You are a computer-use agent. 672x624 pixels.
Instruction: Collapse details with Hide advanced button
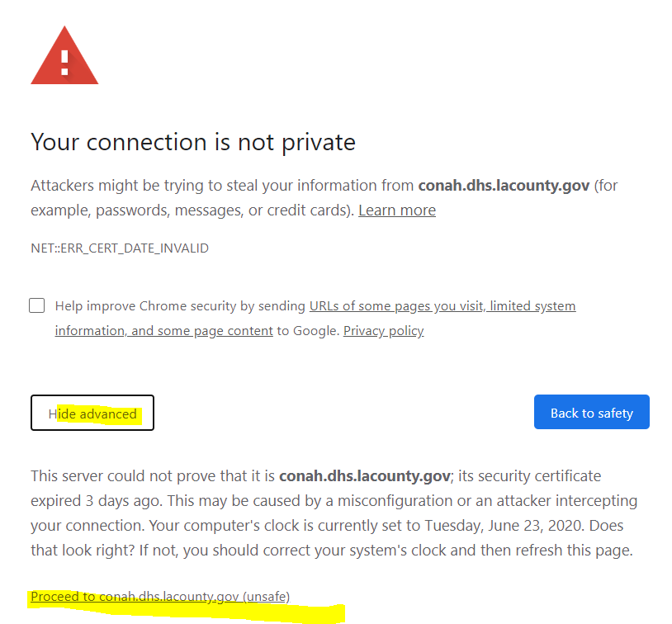92,413
